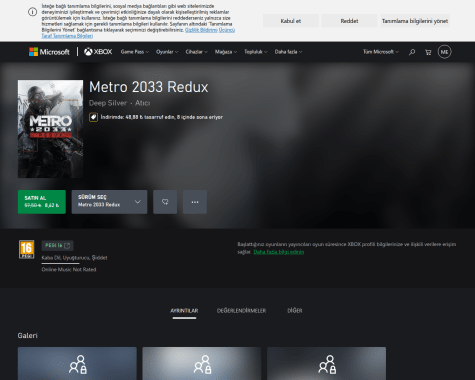
Task: Expand the Daha fazla menu
Action: (288, 52)
